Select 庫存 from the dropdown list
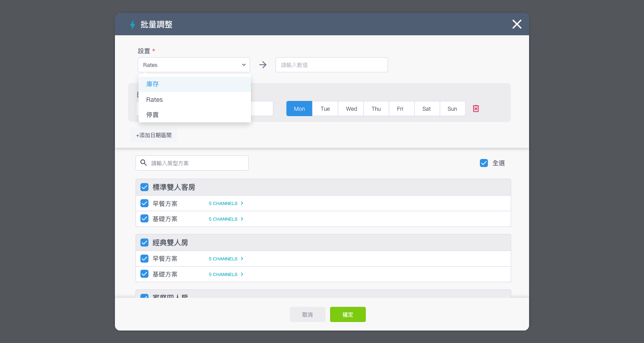Image resolution: width=644 pixels, height=343 pixels. 195,84
